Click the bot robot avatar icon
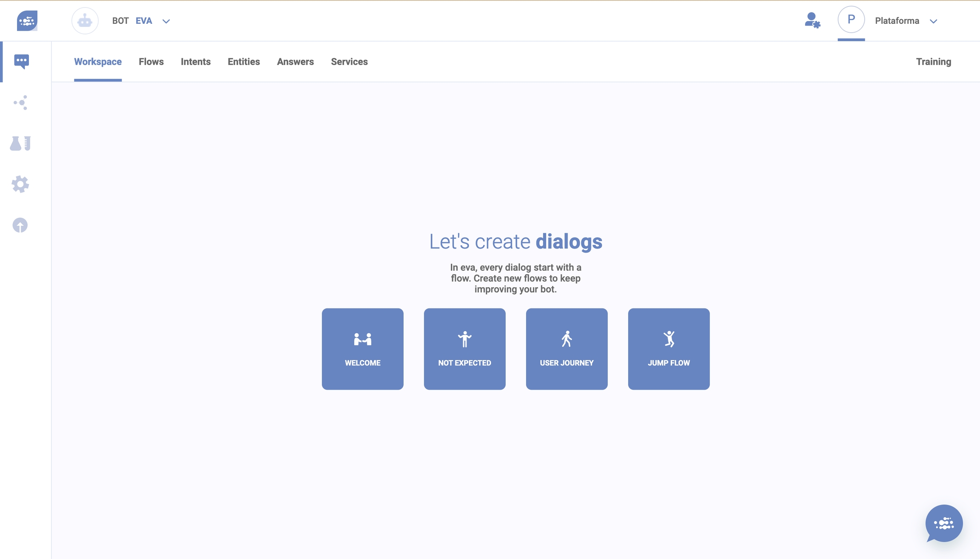 (85, 20)
